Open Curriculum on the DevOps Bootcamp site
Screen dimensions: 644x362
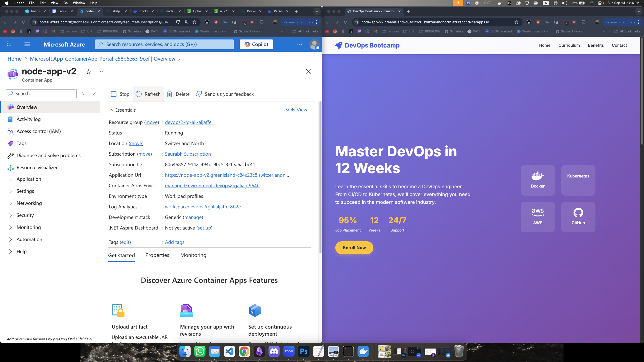(569, 45)
